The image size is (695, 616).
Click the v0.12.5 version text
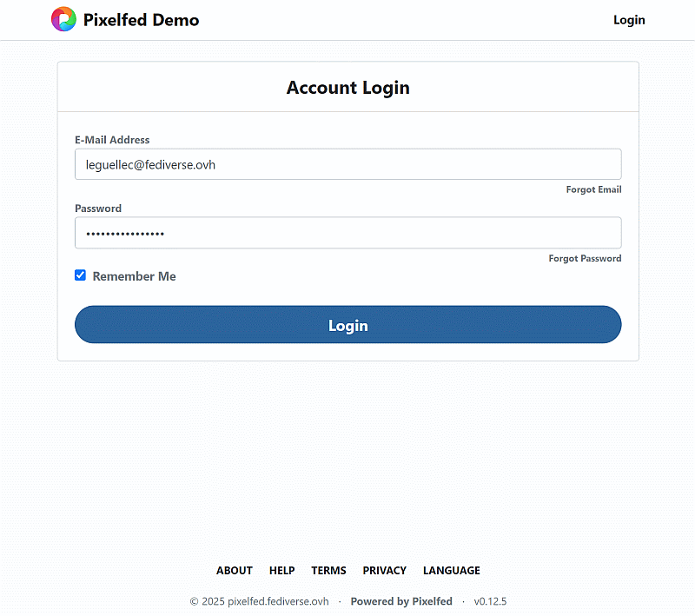click(490, 601)
